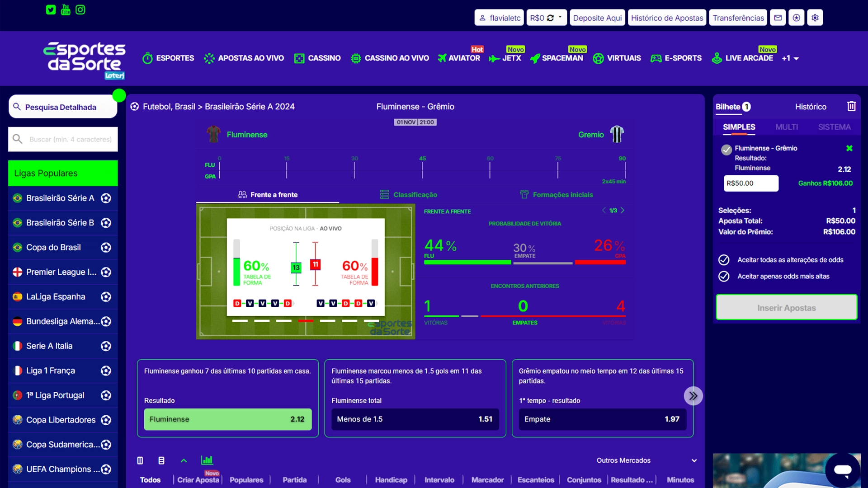The width and height of the screenshot is (868, 488).
Task: Click the search magnifier in Buscar field
Action: (x=18, y=139)
